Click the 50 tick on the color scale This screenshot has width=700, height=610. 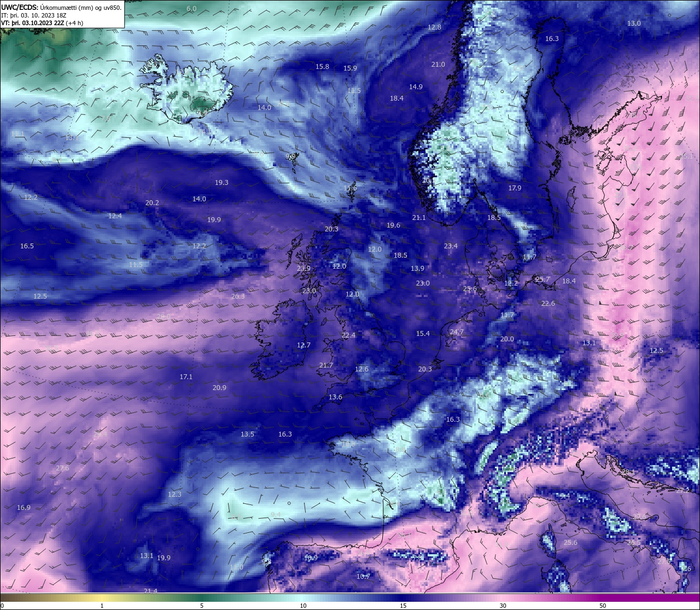point(603,606)
